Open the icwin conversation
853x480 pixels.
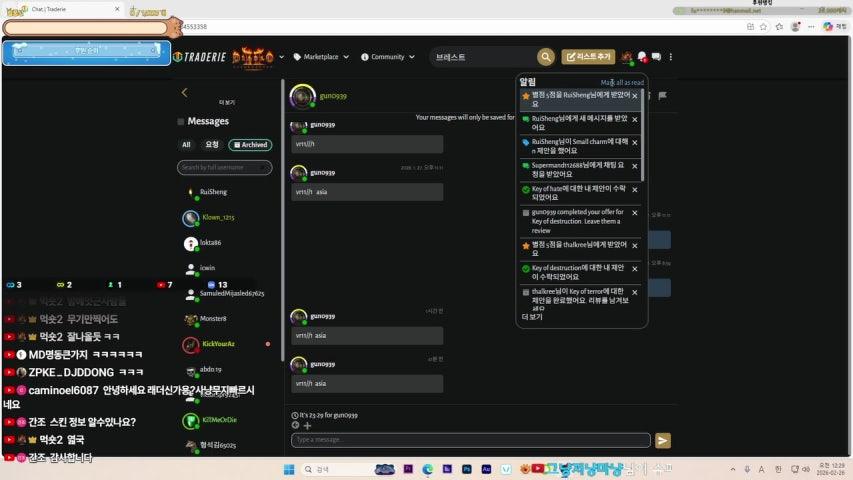tap(227, 268)
